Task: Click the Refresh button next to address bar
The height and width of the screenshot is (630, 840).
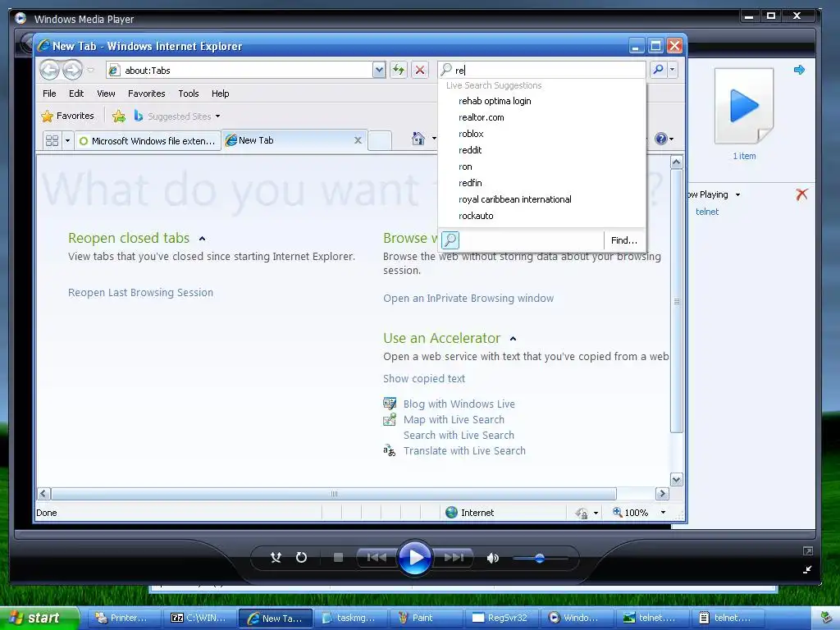Action: click(x=399, y=70)
